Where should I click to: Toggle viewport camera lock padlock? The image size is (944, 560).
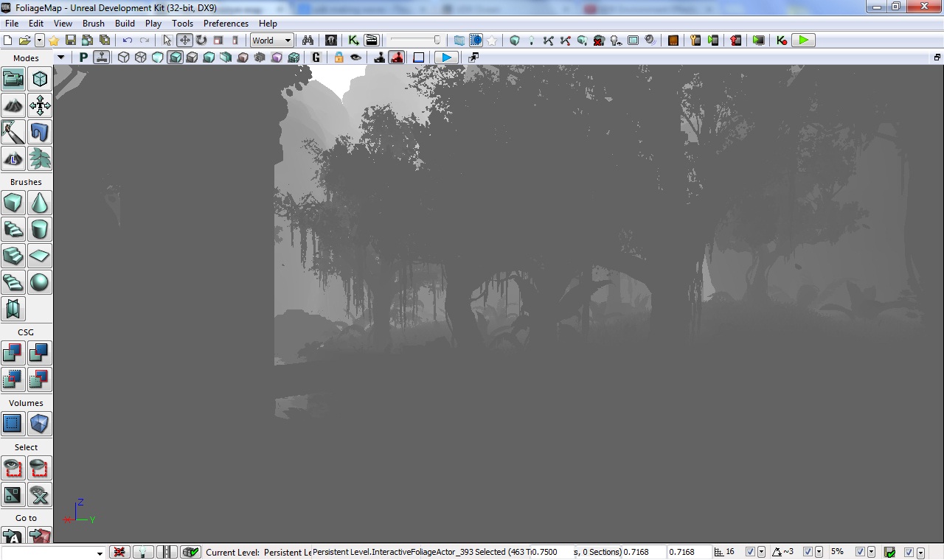point(339,57)
